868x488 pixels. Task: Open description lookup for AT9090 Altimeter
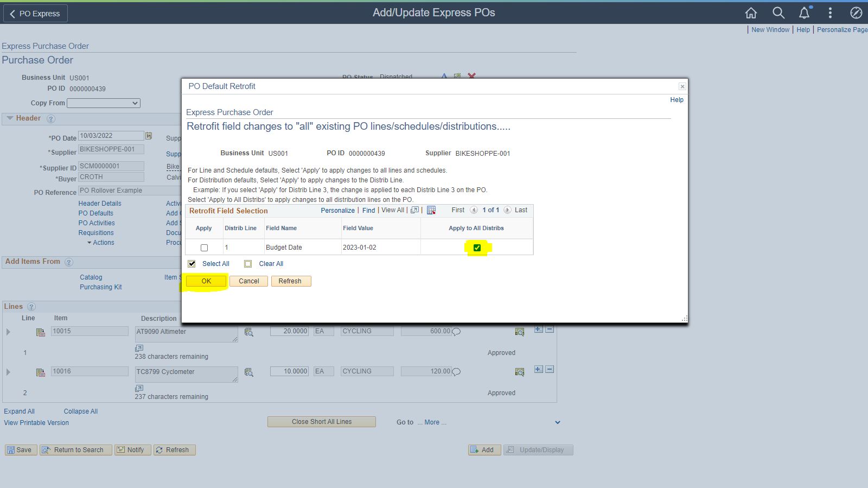pos(249,332)
